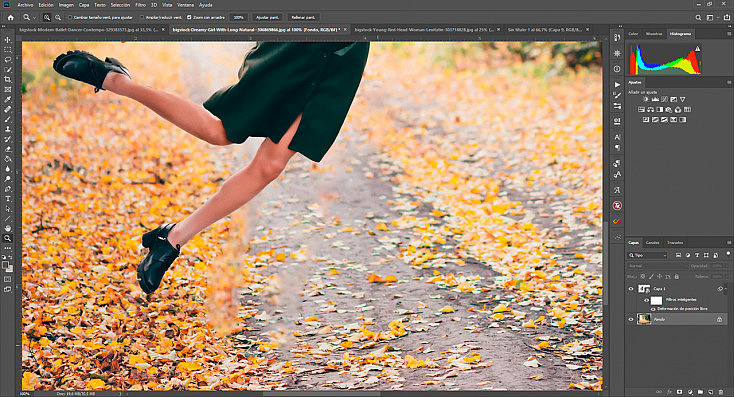Open the search icon at top right
Screen dimensions: 734x397
(698, 17)
